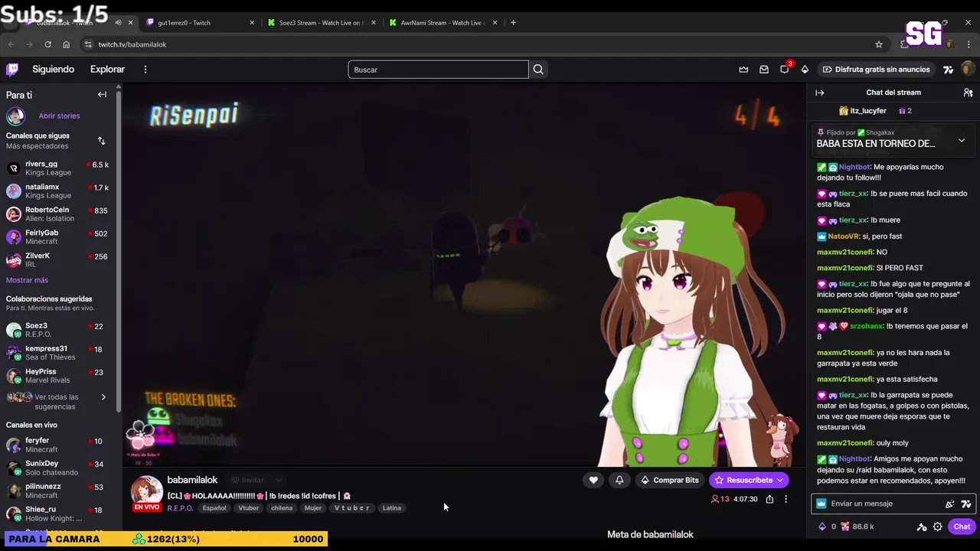Click the address bar URL
Image resolution: width=980 pixels, height=551 pixels.
[x=132, y=44]
